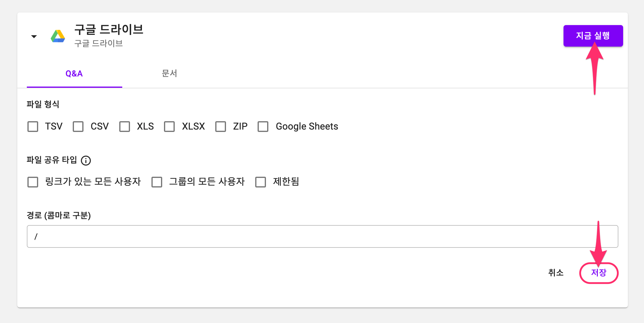The width and height of the screenshot is (644, 323).
Task: Cancel with the 취소 button
Action: pos(556,273)
